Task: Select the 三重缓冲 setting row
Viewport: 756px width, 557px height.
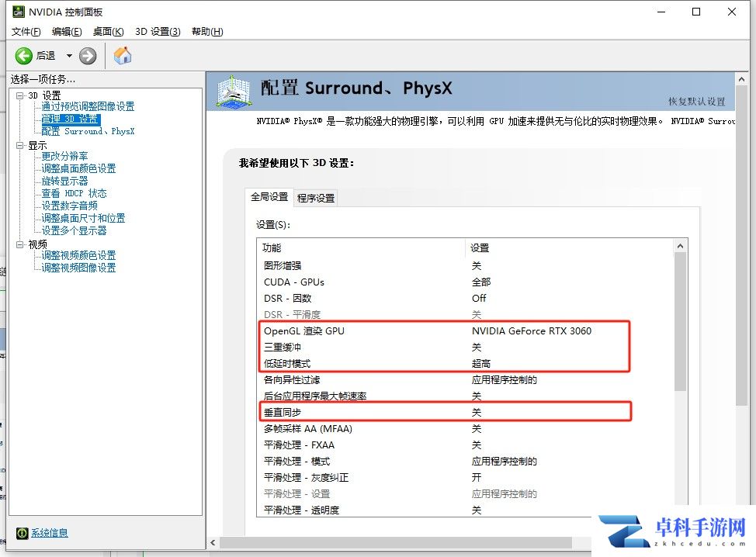Action: point(465,348)
